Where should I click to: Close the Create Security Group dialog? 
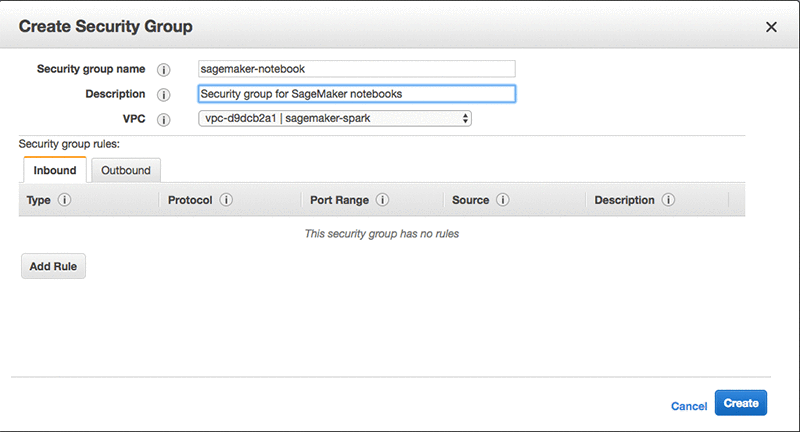tap(771, 27)
